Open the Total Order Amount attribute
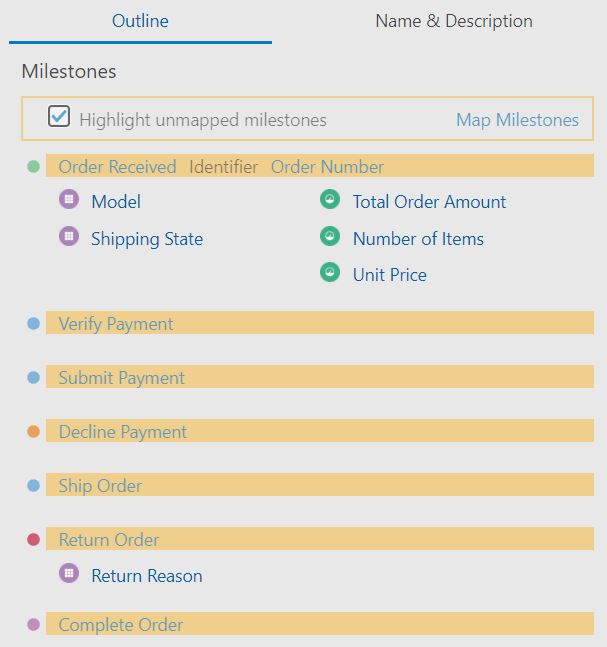This screenshot has width=607, height=647. pos(429,202)
